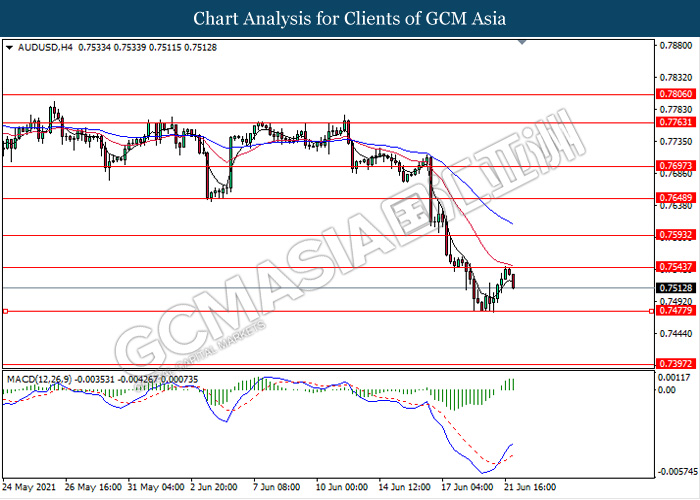Click left handle of 0.74779 horizontal line

tap(5, 311)
